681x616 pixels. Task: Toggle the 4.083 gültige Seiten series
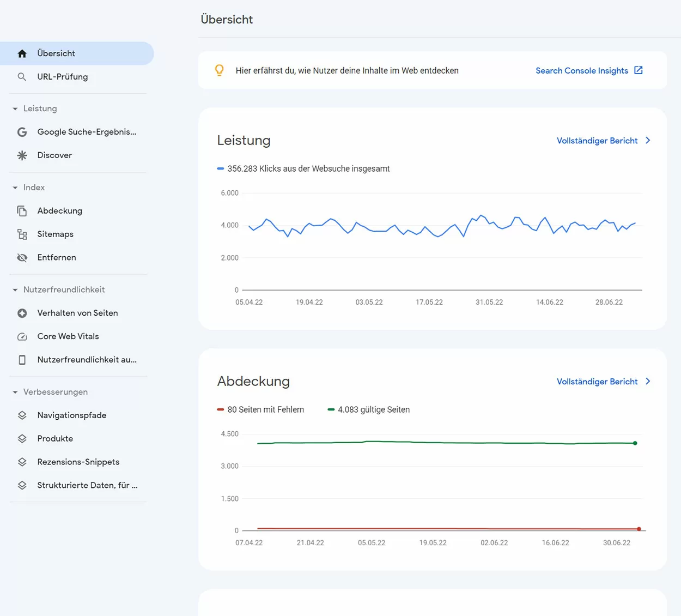[x=368, y=409]
